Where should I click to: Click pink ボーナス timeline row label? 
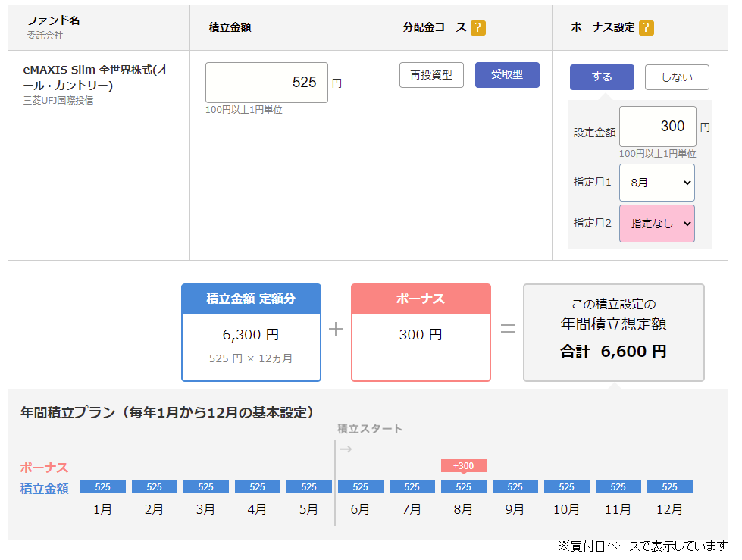pyautogui.click(x=45, y=468)
